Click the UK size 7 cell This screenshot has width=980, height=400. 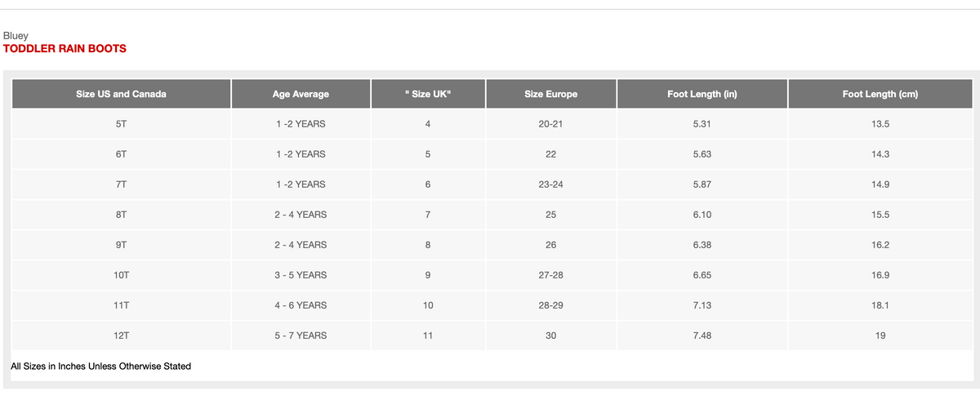(428, 215)
